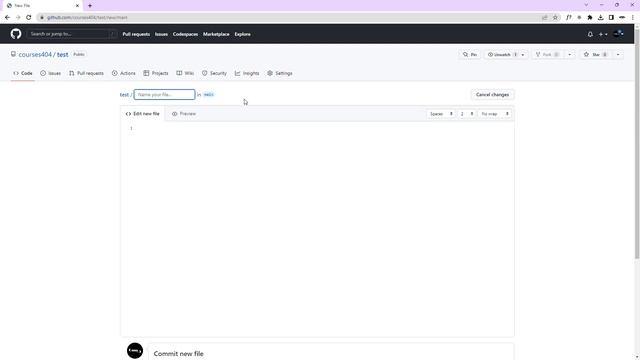Open the Actions tab
The height and width of the screenshot is (360, 640).
tap(124, 73)
